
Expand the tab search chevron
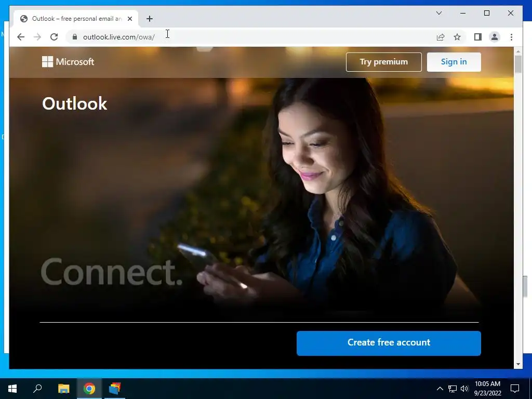(438, 13)
